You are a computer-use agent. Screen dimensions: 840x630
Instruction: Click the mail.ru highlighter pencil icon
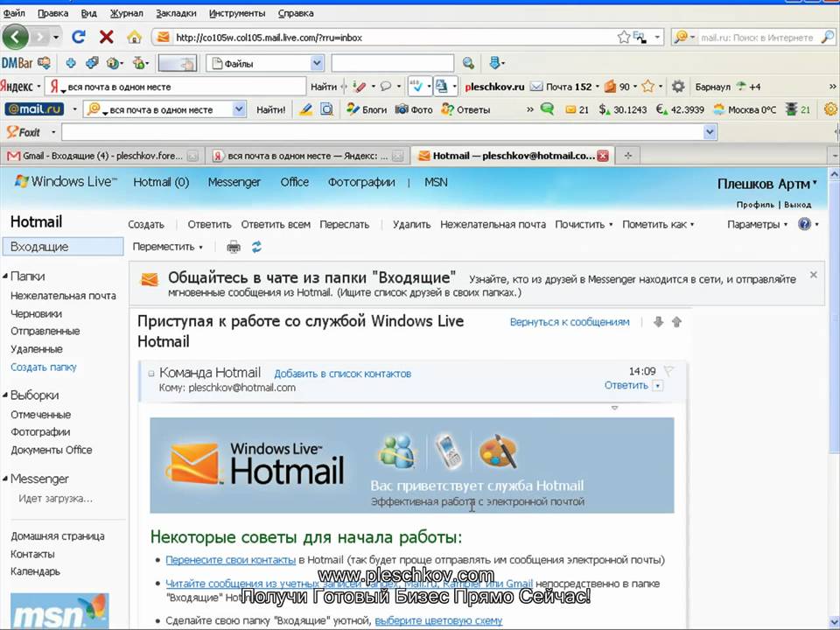pos(306,109)
